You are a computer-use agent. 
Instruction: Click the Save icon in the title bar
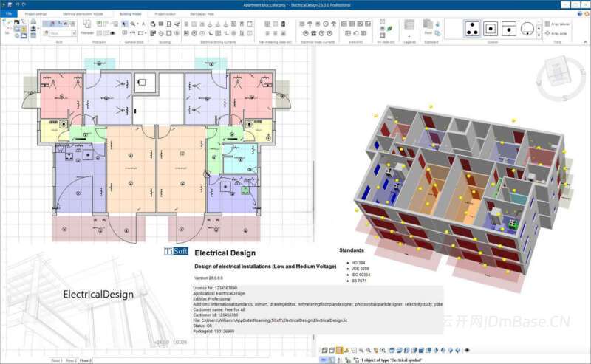(x=10, y=4)
